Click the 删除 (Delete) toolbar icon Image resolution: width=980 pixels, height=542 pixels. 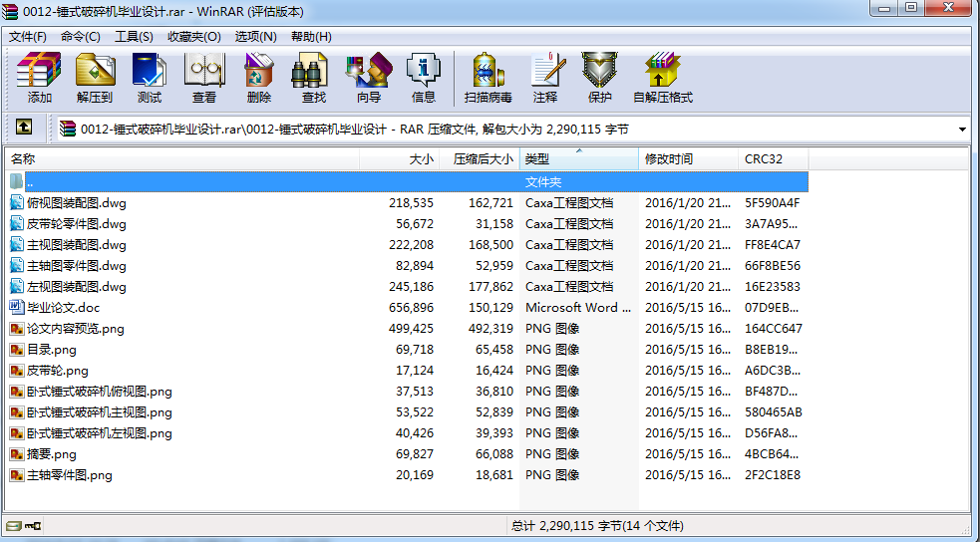(x=259, y=70)
